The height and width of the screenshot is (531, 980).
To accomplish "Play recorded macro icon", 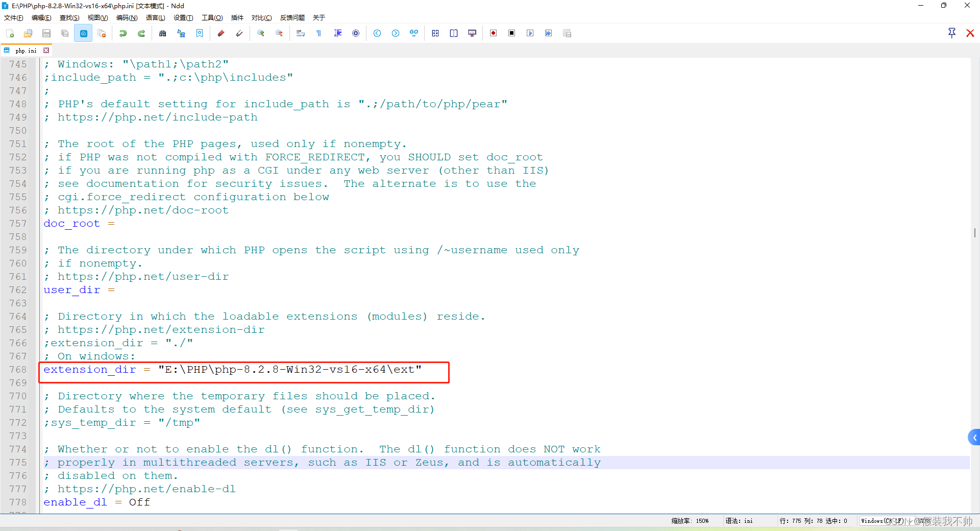I will pos(530,33).
